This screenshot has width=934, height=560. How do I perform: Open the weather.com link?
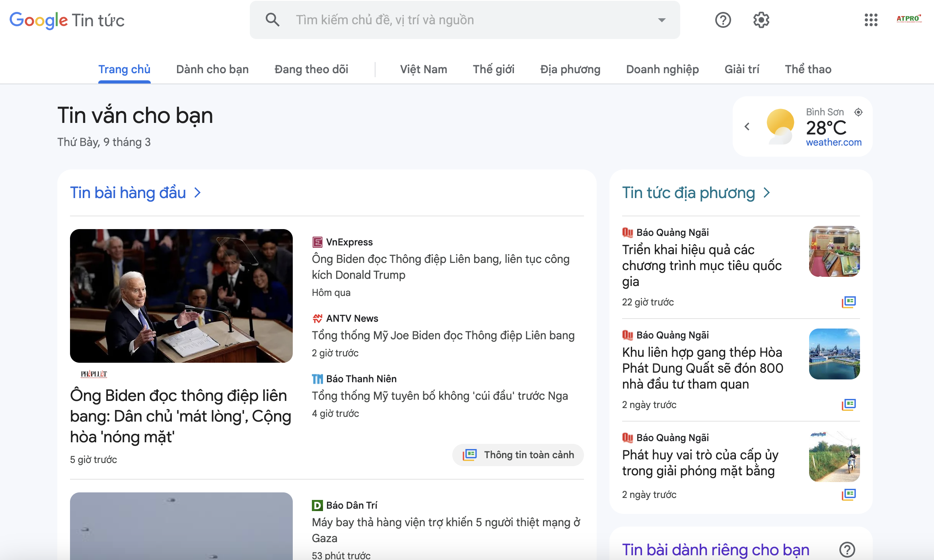click(x=834, y=142)
